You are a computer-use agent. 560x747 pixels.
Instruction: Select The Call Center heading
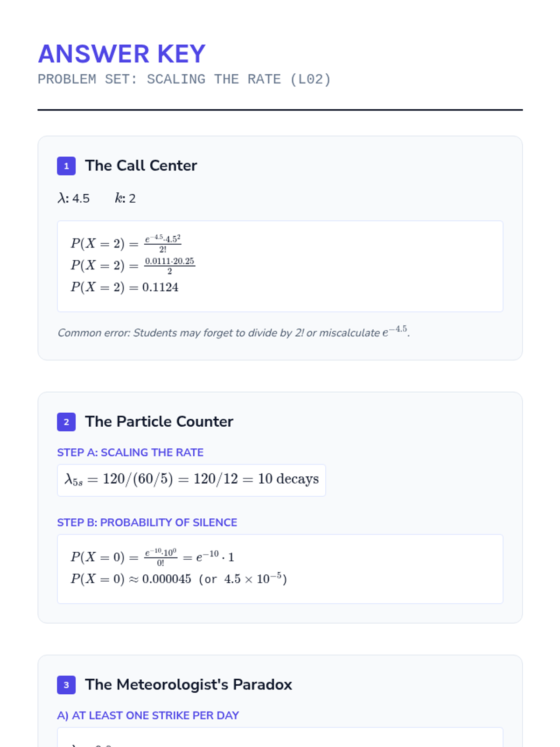pos(141,166)
